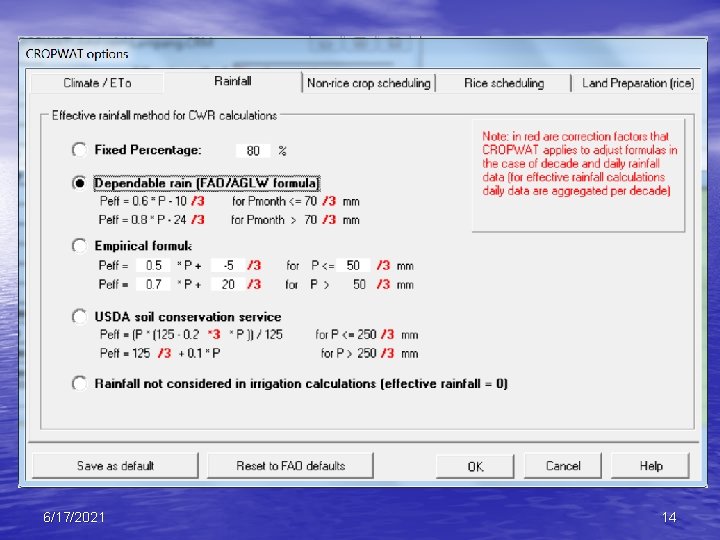Switch to Land Preparation (rice) tab
This screenshot has width=720, height=540.
tap(638, 83)
